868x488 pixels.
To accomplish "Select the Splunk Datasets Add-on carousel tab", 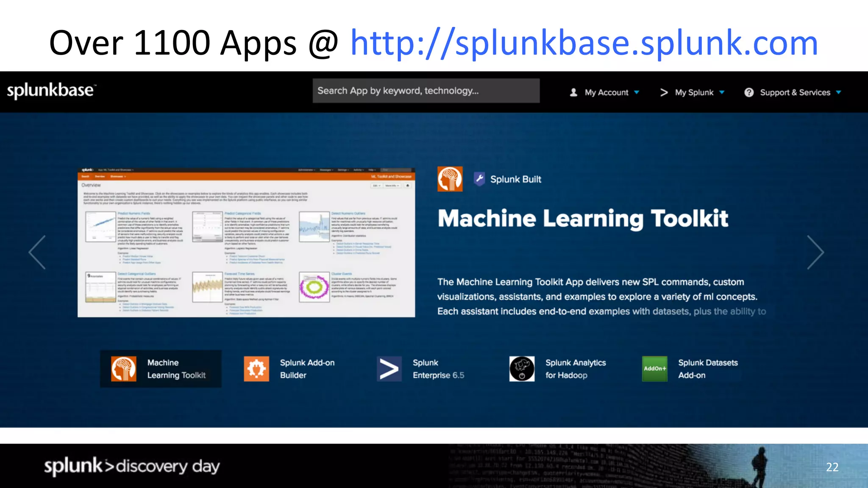I will pos(690,369).
